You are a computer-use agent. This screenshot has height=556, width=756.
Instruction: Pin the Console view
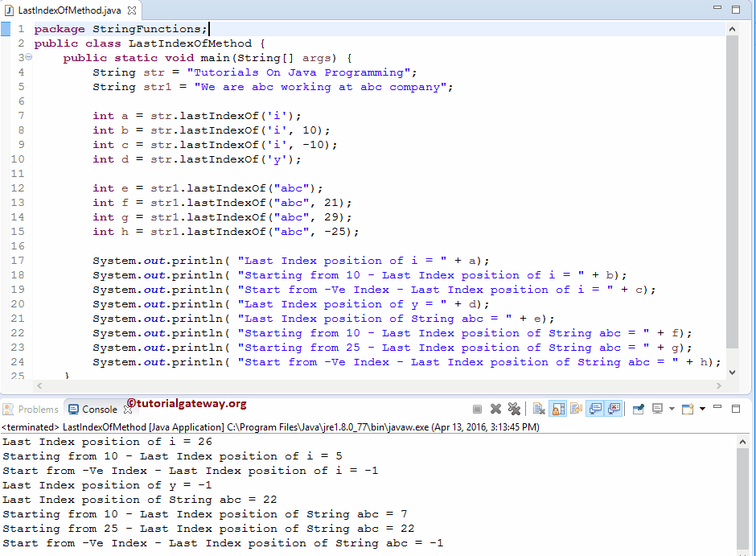(639, 409)
